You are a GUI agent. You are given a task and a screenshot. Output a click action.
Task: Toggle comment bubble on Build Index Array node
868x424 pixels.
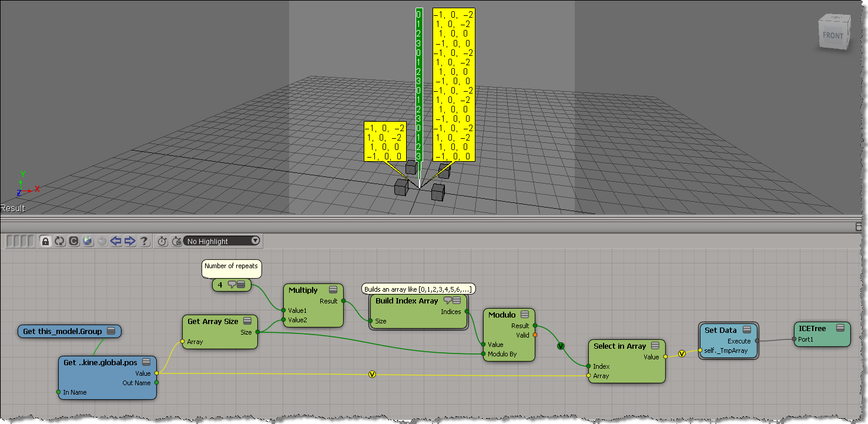447,301
